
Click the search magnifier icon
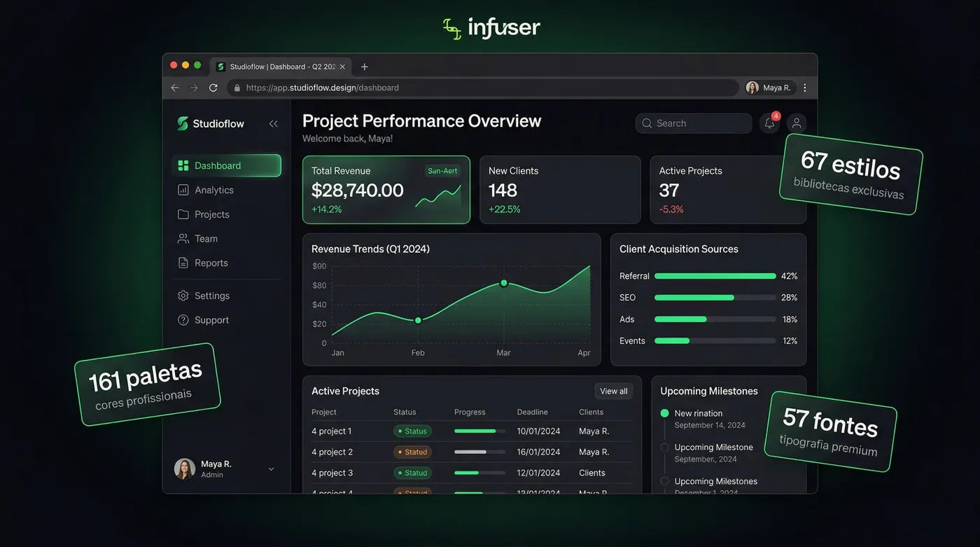(647, 123)
